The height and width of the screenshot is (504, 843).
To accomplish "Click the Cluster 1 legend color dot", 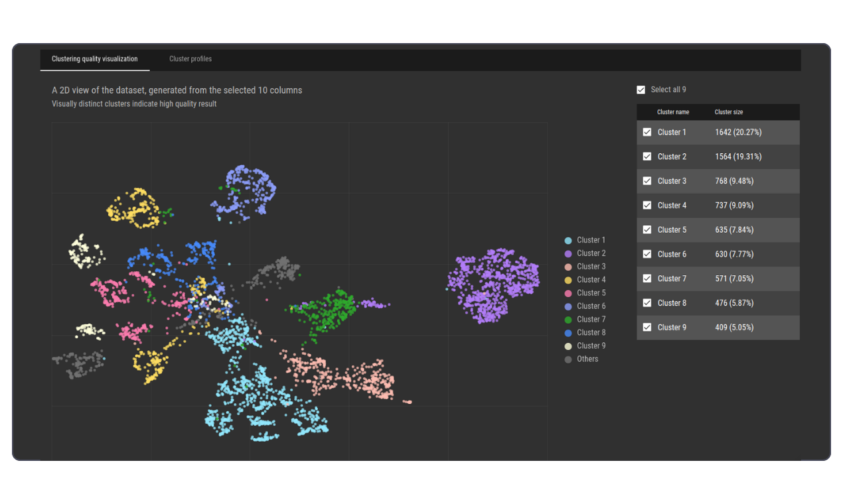I will tap(568, 240).
